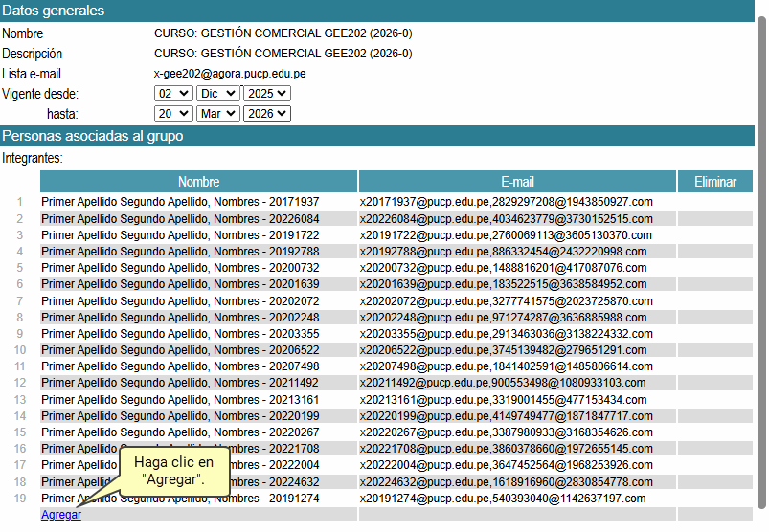Select the member row ending in 20171937
The height and width of the screenshot is (532, 769).
pyautogui.click(x=180, y=202)
